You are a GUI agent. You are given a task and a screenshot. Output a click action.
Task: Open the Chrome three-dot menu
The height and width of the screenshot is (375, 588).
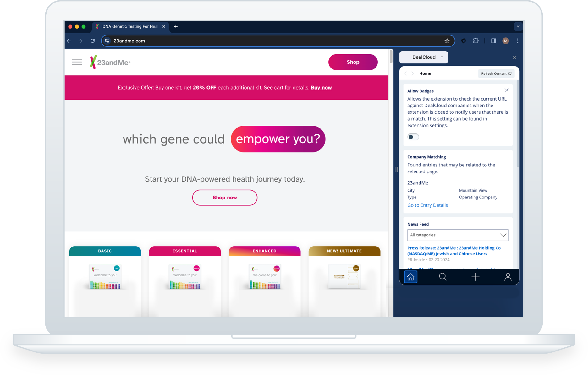(518, 41)
